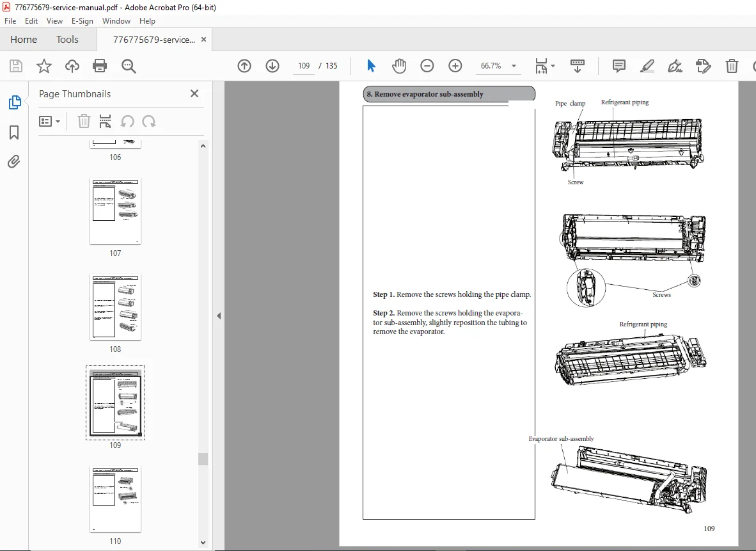Open the Attachments paperclip panel
This screenshot has height=551, width=756.
[x=14, y=161]
